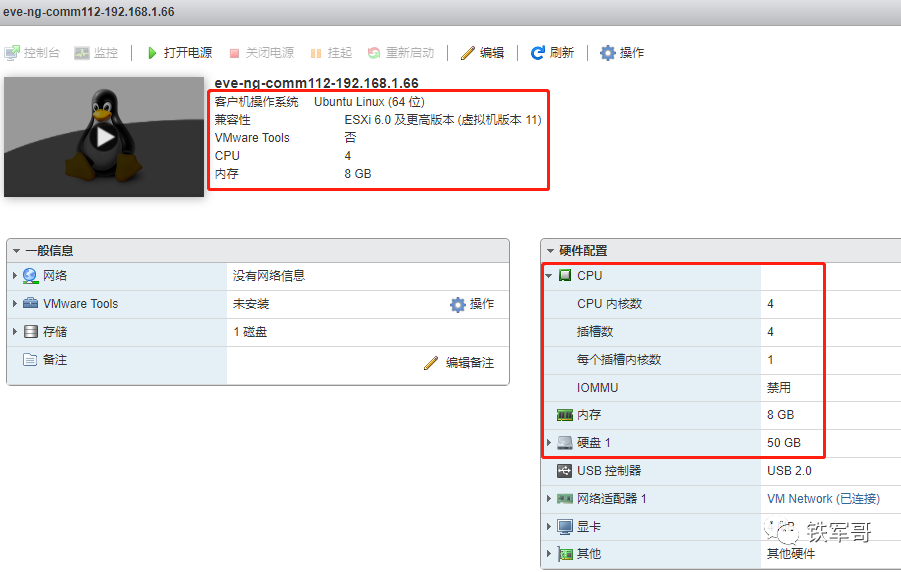Click the 显卡 monitor icon
This screenshot has height=572, width=901.
[x=565, y=527]
